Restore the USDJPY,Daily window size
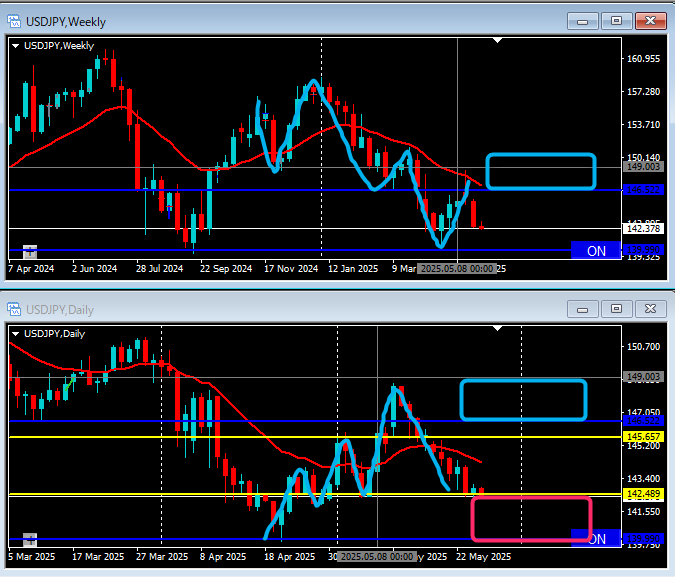The image size is (675, 577). pyautogui.click(x=616, y=309)
